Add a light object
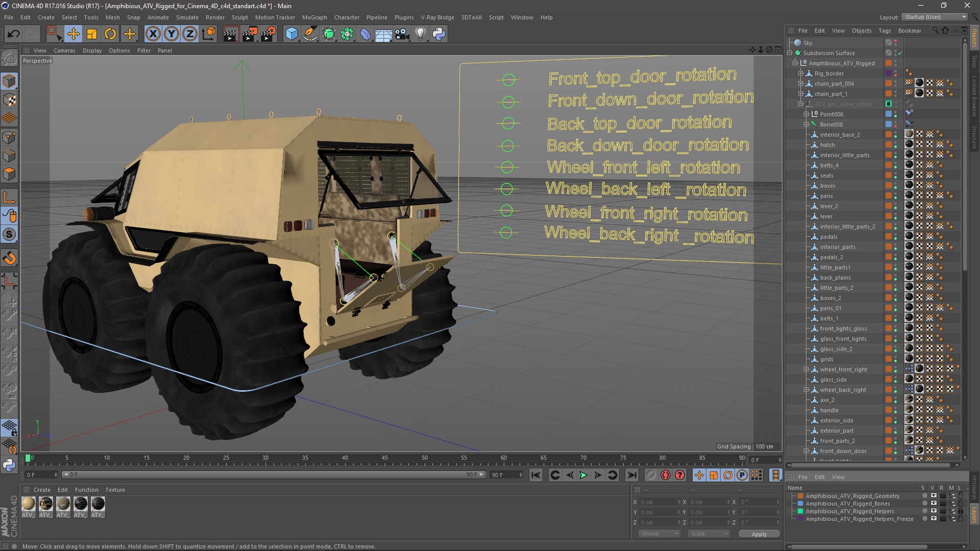Screen dimensions: 980x551 click(x=420, y=34)
